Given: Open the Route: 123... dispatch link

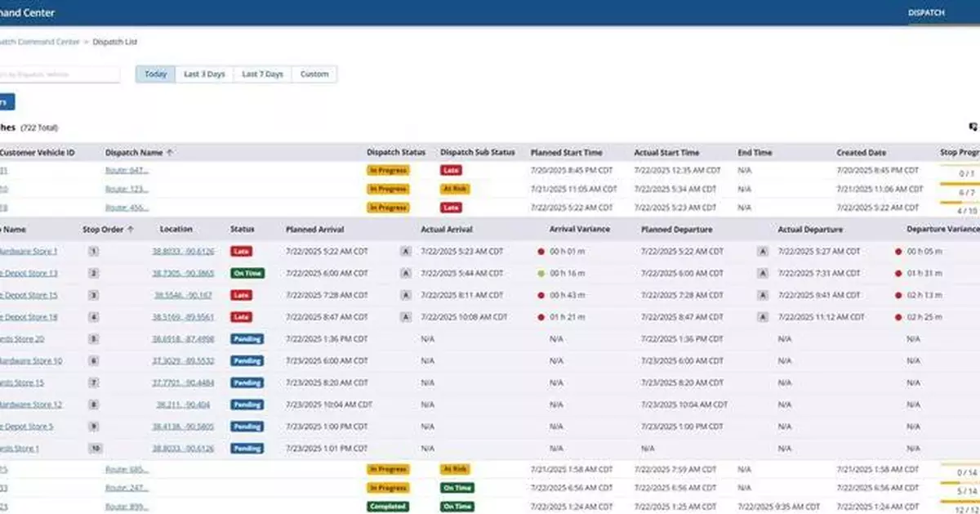Looking at the screenshot, I should pyautogui.click(x=127, y=189).
